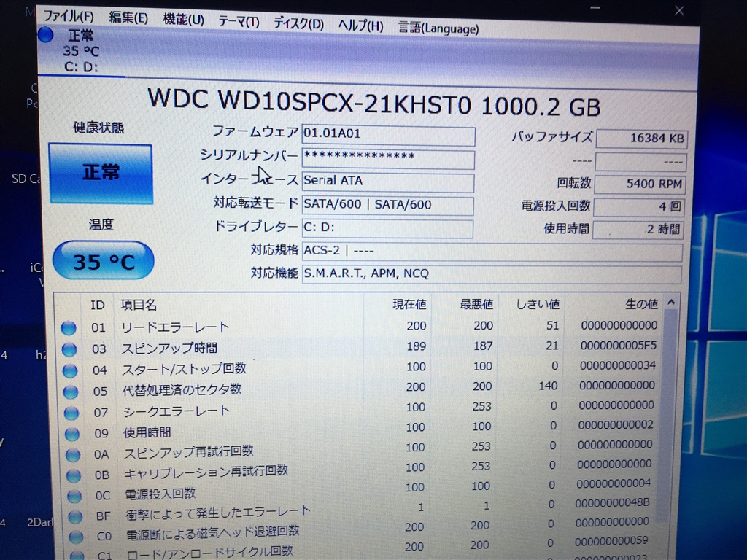Click the status circle for ID 0A

73,455
